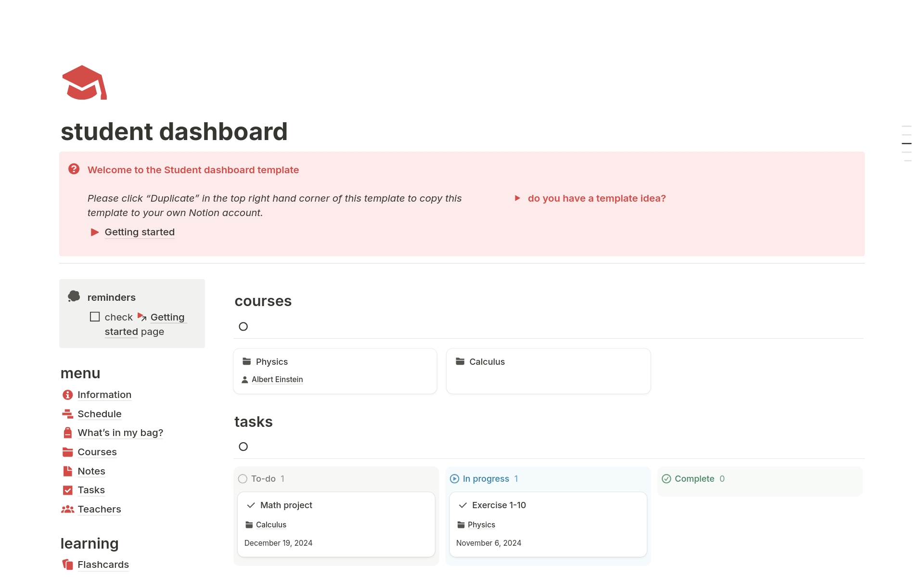Check off the Exercise 1-10 task

463,505
